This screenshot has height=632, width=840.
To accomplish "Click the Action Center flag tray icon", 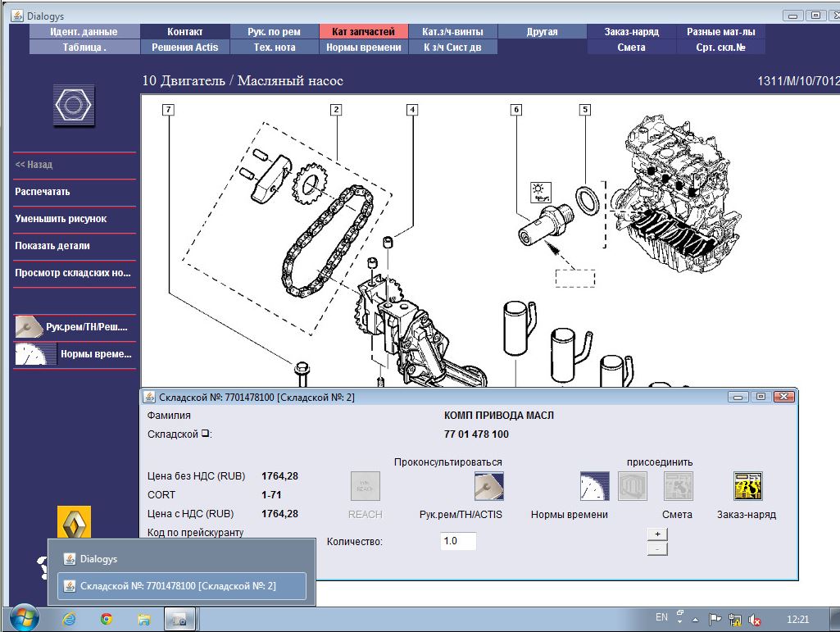I will pyautogui.click(x=715, y=621).
